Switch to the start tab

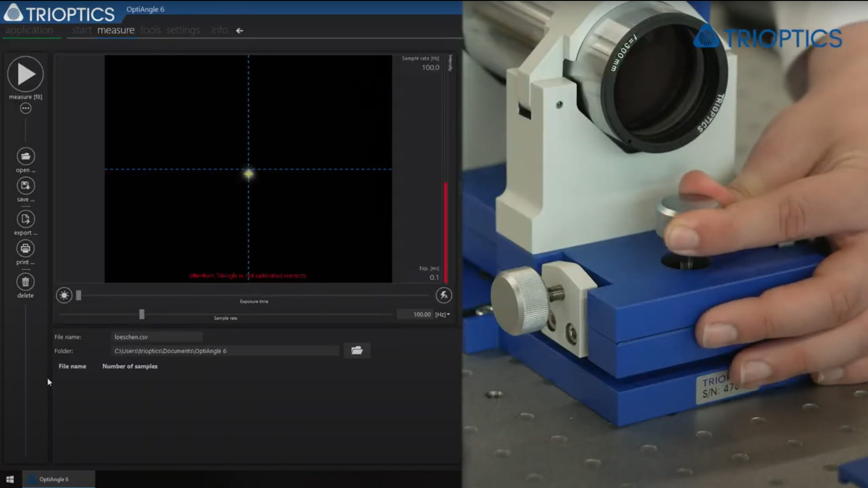point(81,30)
